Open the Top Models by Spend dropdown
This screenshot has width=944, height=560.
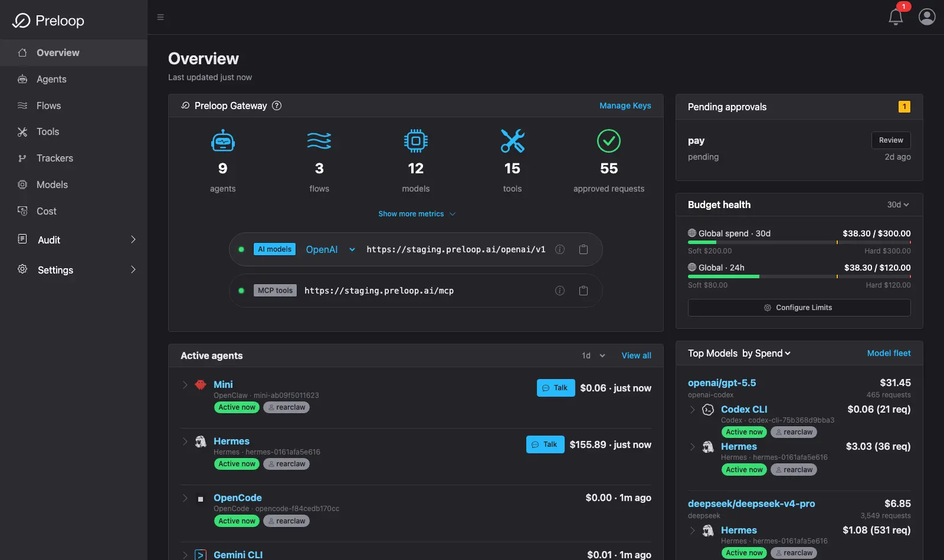pos(766,353)
